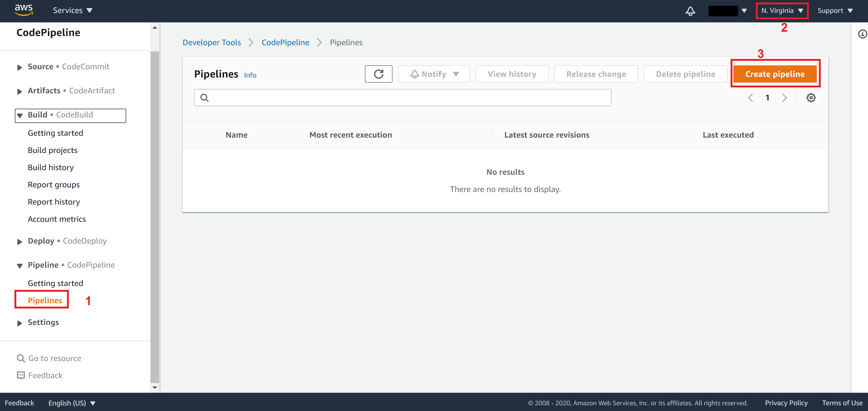
Task: Open Account metrics page
Action: point(57,219)
